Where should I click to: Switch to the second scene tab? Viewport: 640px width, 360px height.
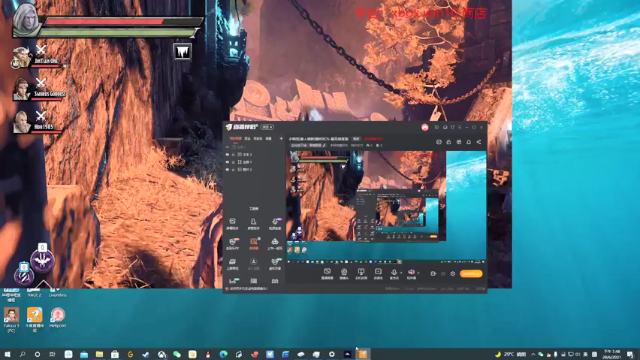point(247,139)
